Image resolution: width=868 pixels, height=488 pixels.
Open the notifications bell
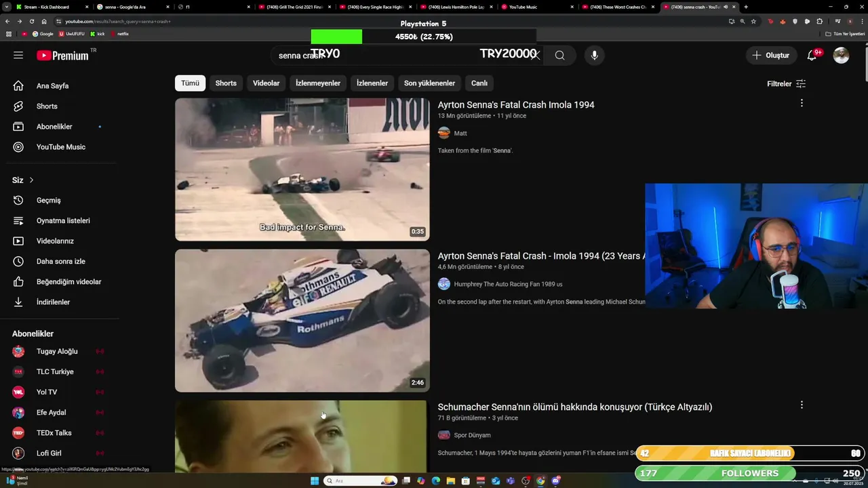(x=812, y=56)
